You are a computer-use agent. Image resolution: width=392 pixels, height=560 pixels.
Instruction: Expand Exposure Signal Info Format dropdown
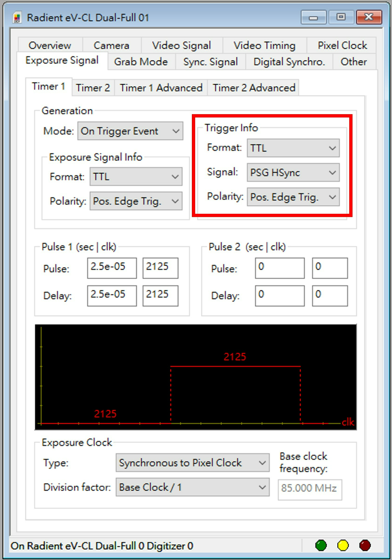[136, 177]
